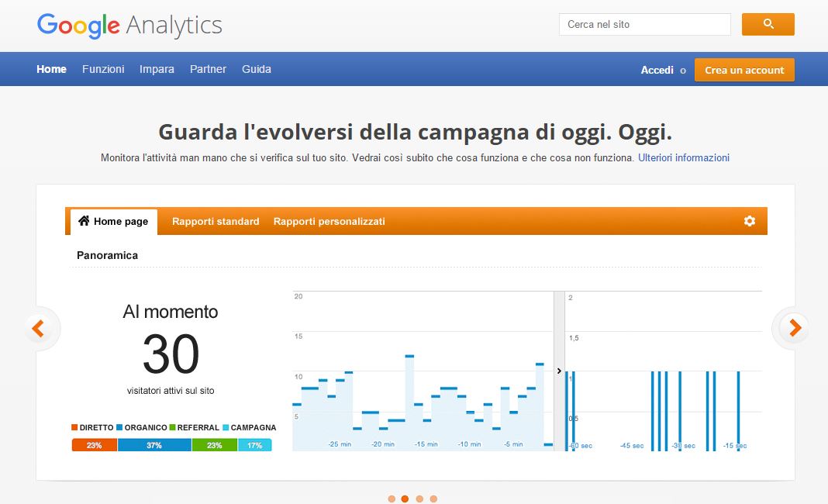Viewport: 828px width, 504px height.
Task: Click the Guarda l'evolversi headline
Action: point(415,132)
